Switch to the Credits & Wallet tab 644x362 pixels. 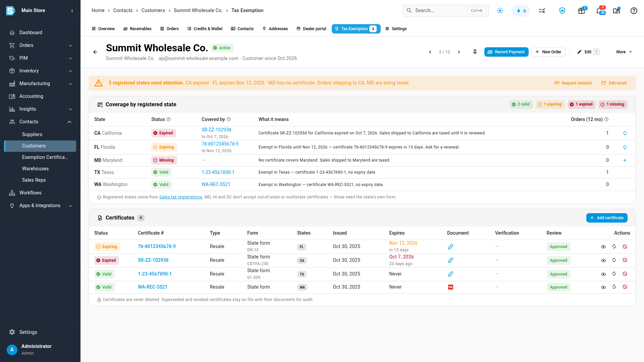tap(205, 29)
